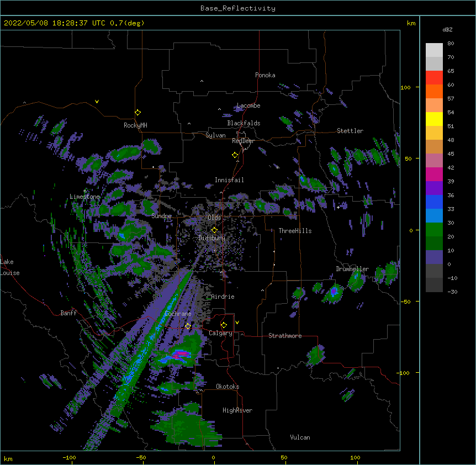Click the Lacombe city label

tap(248, 105)
